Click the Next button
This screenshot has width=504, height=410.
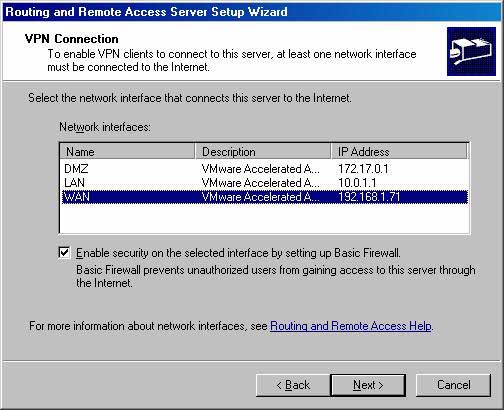(x=368, y=385)
